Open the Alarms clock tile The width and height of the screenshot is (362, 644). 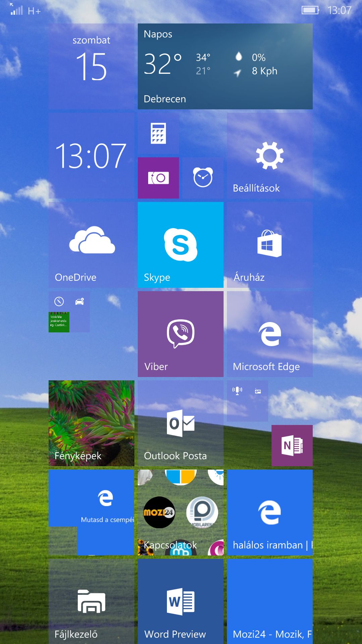click(x=203, y=178)
